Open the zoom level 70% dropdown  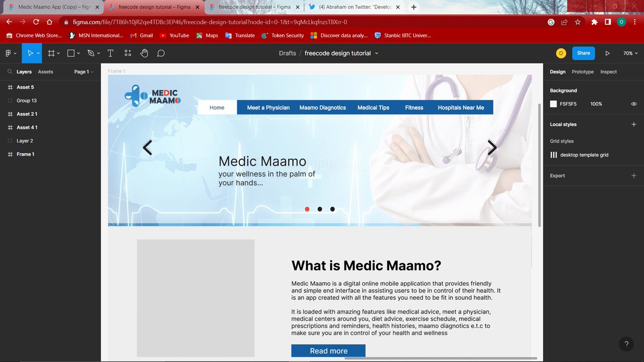631,53
